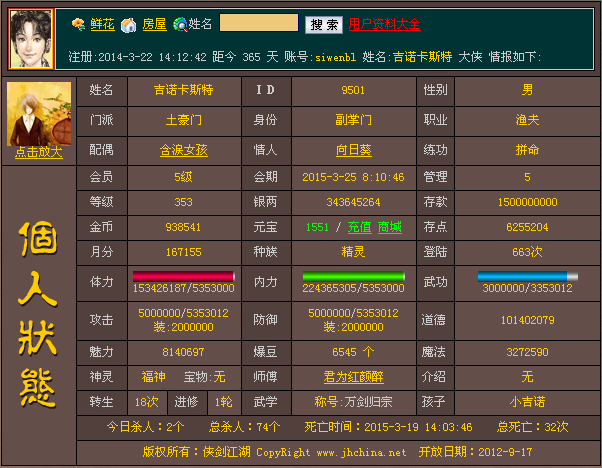Select the name value 吉诺卡斯特
Screen dimensions: 602x468
click(x=184, y=90)
